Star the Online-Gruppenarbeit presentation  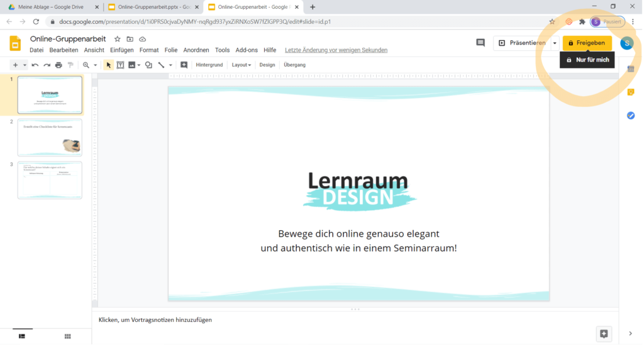118,39
